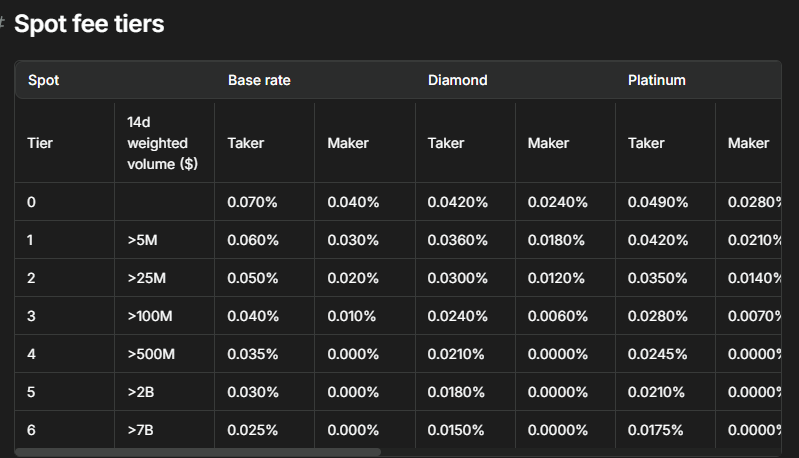Click the '0.020%' base maker fee
This screenshot has height=458, width=799.
pyautogui.click(x=353, y=278)
